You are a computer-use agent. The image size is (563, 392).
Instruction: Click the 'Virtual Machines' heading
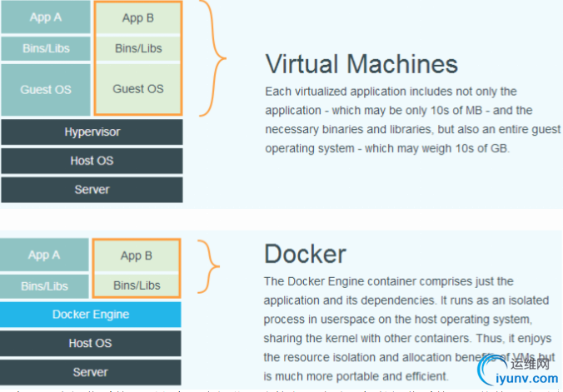[361, 64]
